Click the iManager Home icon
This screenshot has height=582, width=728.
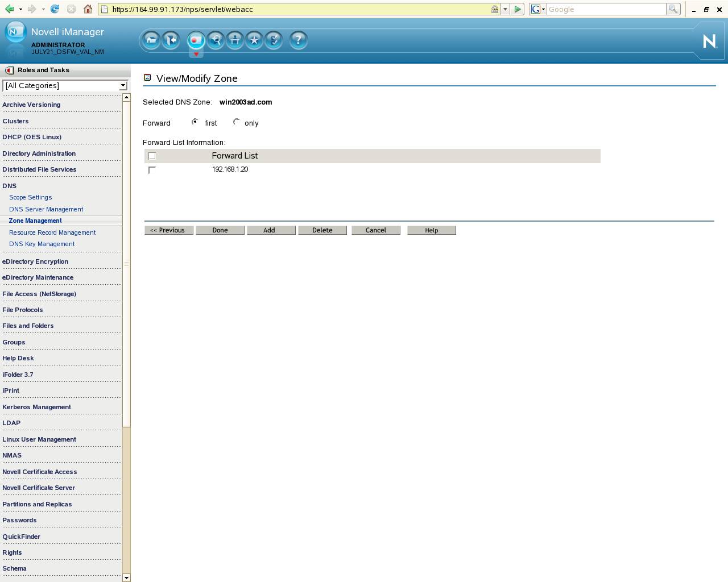point(151,40)
